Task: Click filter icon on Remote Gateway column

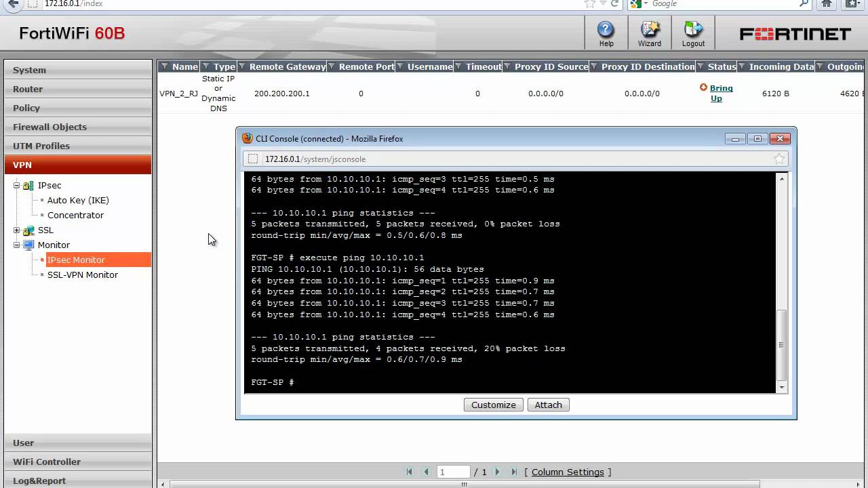Action: 242,66
